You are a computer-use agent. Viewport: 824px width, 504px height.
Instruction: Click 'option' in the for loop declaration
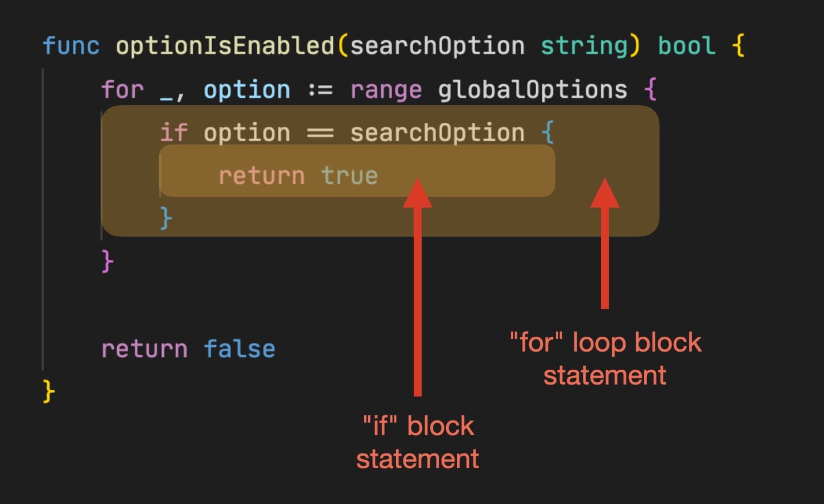tap(247, 90)
